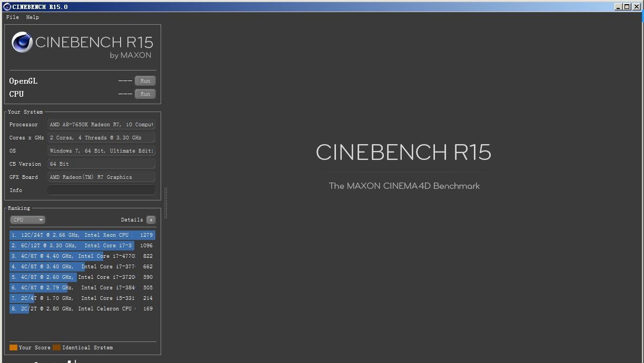The image size is (644, 363).
Task: Select the 4C/8T @ 3.40 GHz ranking row
Action: click(x=82, y=267)
